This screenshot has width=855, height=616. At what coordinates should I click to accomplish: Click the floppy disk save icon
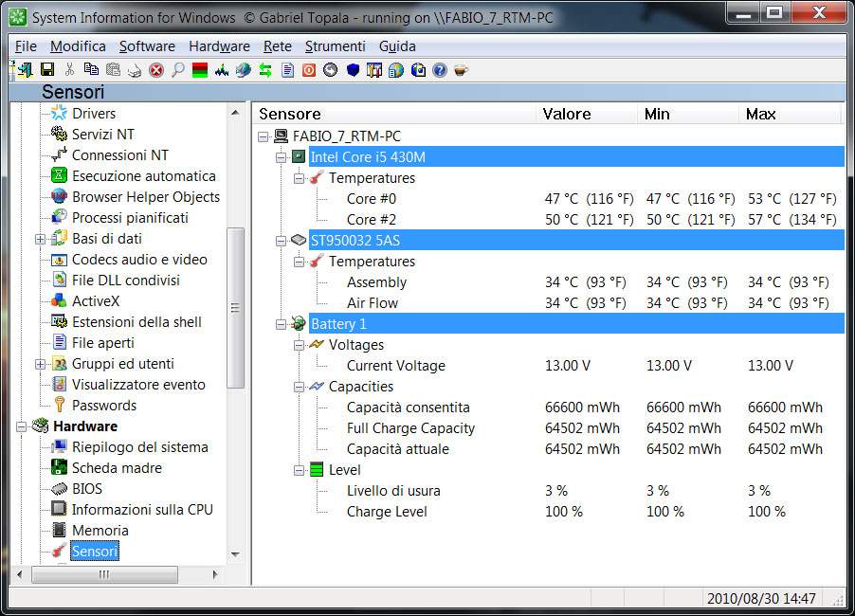click(47, 70)
